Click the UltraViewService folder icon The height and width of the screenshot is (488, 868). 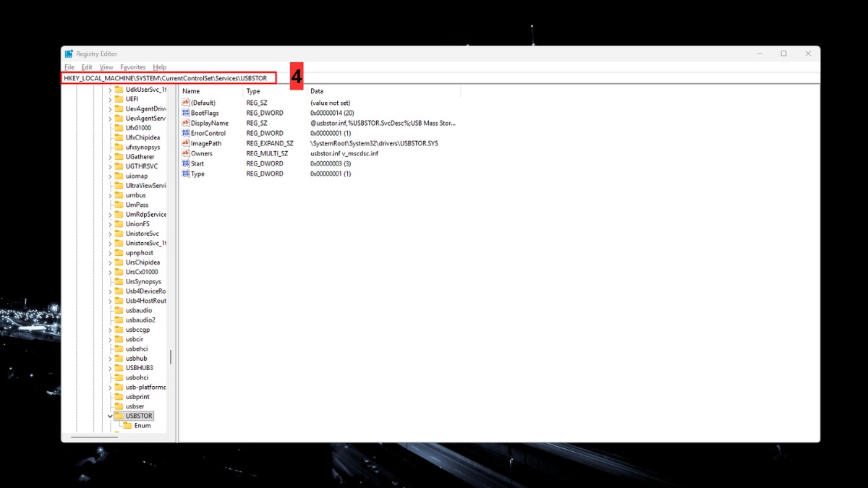(x=119, y=185)
